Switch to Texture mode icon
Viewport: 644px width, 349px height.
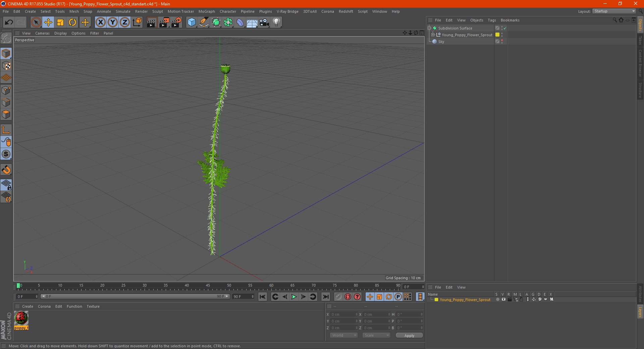point(6,66)
